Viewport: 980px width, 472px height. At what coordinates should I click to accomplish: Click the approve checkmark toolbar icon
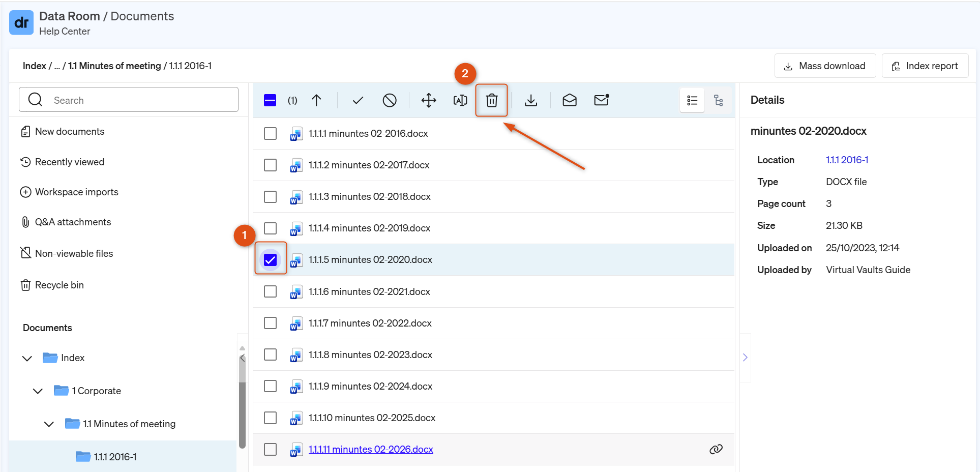coord(358,100)
